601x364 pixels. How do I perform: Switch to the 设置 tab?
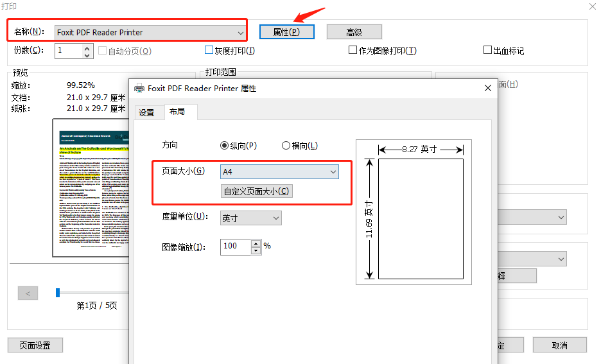146,112
